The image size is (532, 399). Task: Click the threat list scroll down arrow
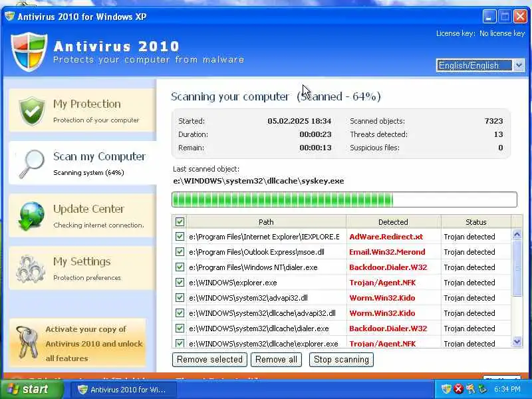(517, 341)
